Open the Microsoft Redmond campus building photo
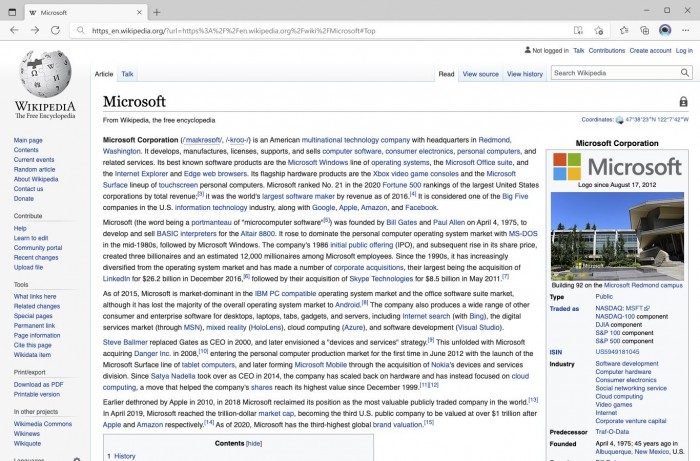Screen dimensions: 700x461 [x=617, y=237]
